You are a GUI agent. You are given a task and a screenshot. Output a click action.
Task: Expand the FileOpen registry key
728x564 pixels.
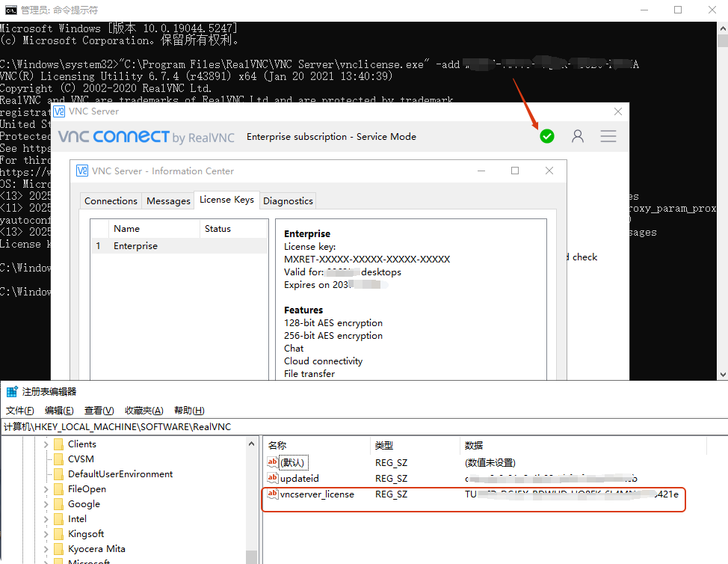[46, 488]
